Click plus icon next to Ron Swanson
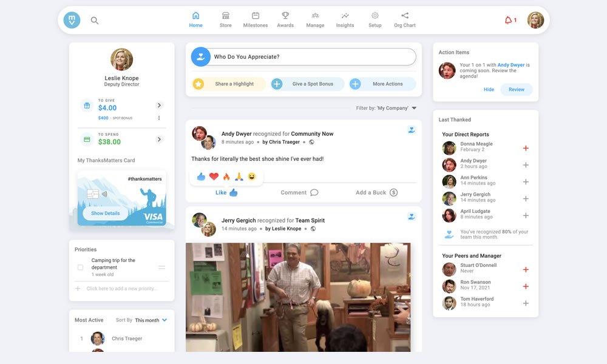Viewport: 607px width, 364px height. point(526,286)
